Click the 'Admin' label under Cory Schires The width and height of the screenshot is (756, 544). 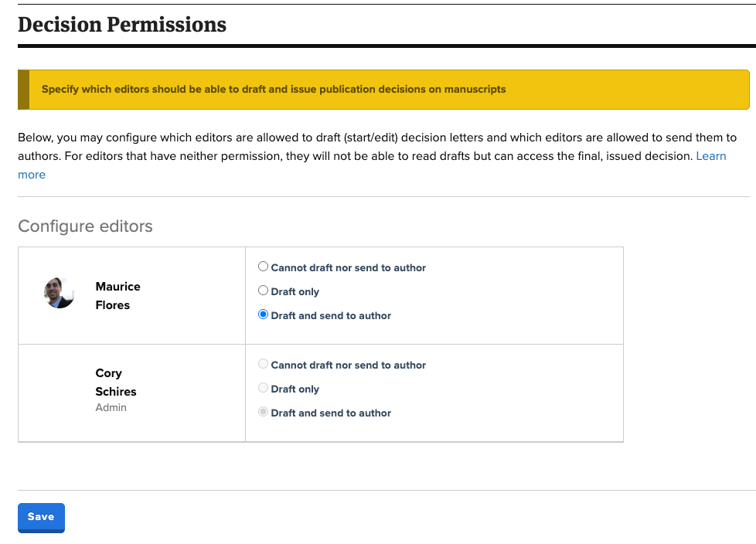pyautogui.click(x=111, y=407)
